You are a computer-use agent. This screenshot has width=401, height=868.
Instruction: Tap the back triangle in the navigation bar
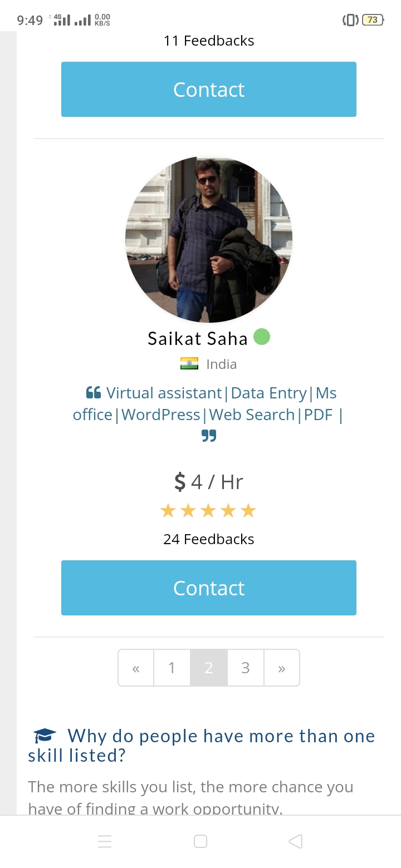295,841
